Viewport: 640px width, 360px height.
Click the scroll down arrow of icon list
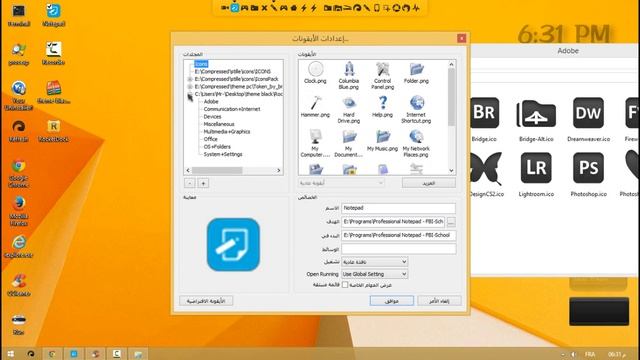point(451,171)
